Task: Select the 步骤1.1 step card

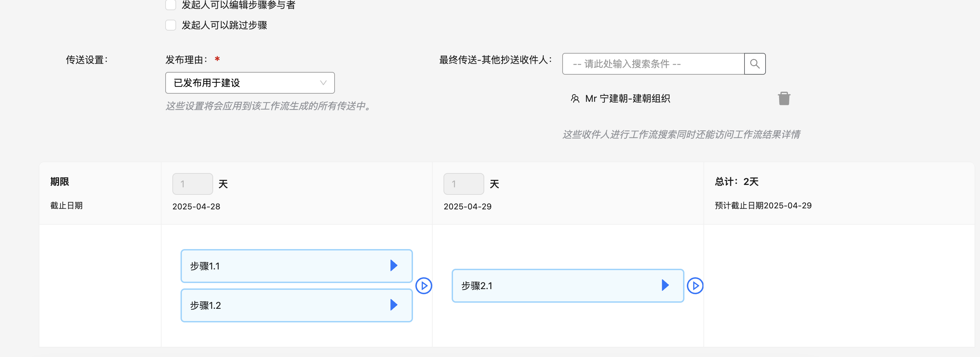Action: click(282, 266)
